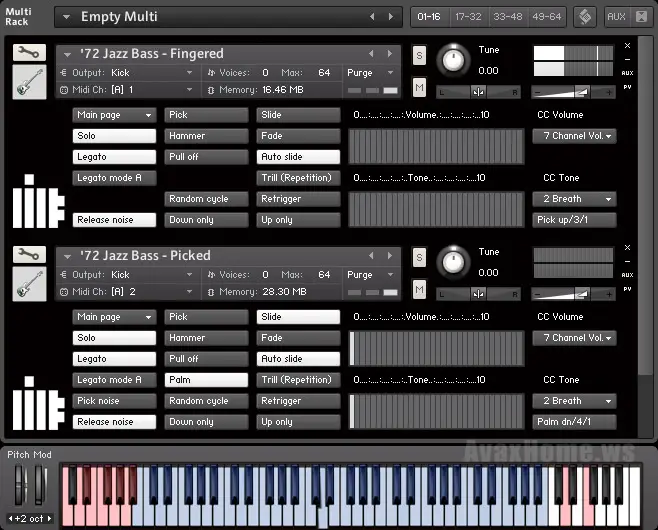Toggle the KSP script button in rack header
This screenshot has height=530, width=658.
point(585,17)
